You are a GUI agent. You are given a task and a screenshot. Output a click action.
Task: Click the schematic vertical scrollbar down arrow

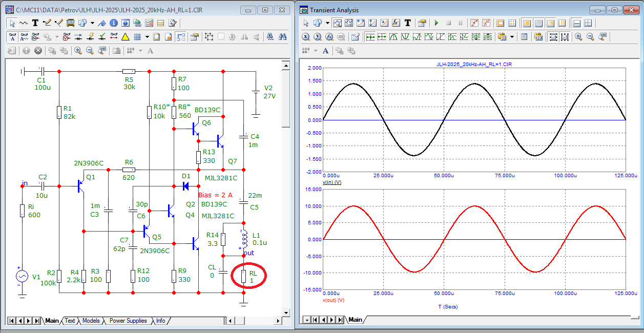coord(286,312)
